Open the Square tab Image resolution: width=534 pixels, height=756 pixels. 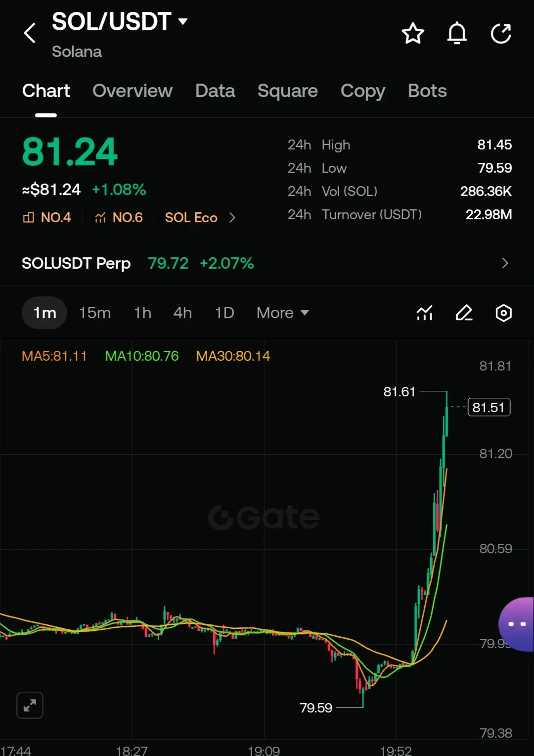click(x=288, y=91)
